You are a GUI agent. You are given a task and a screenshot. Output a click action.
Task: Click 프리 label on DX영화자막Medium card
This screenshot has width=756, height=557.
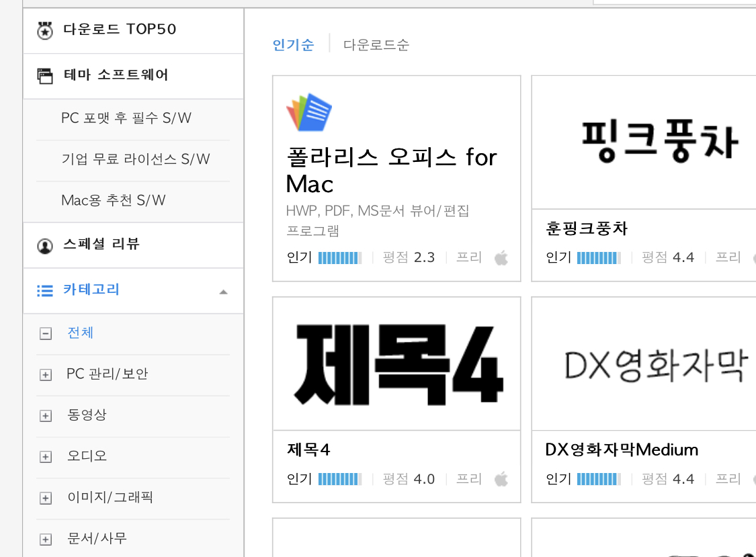tap(728, 479)
